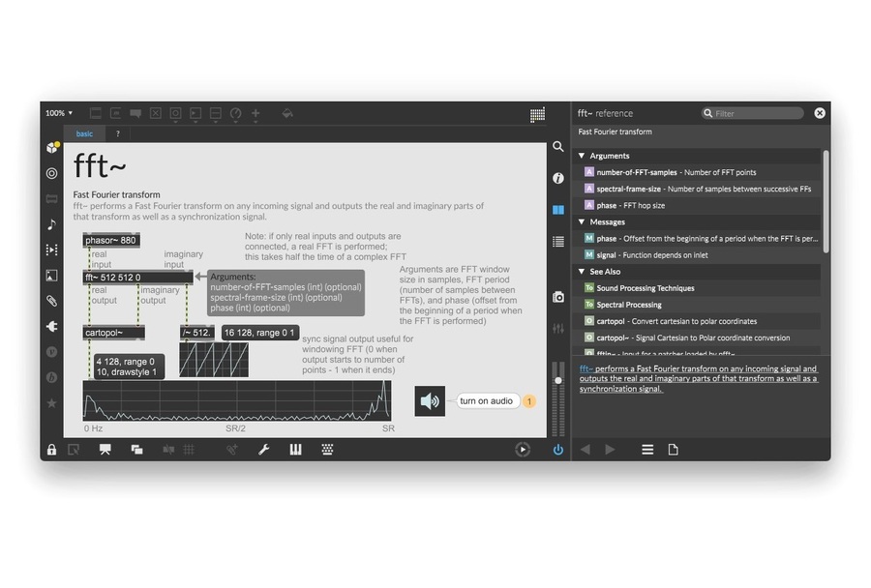871x588 pixels.
Task: Open the dial object dropdown in toolbar
Action: [235, 114]
